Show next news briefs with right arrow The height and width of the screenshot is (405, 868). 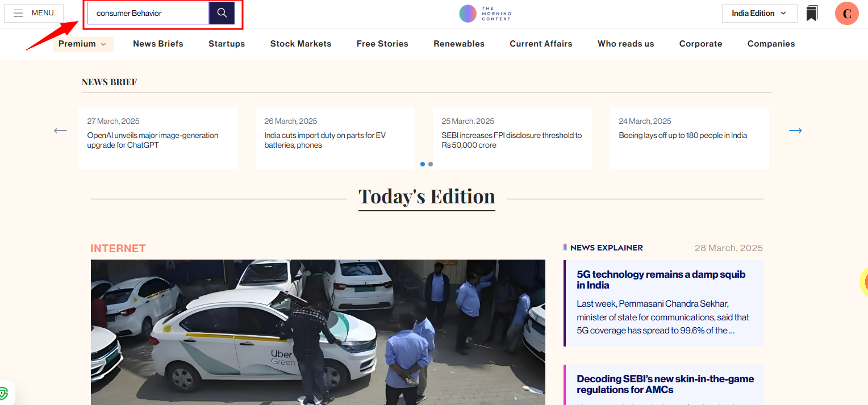(795, 131)
